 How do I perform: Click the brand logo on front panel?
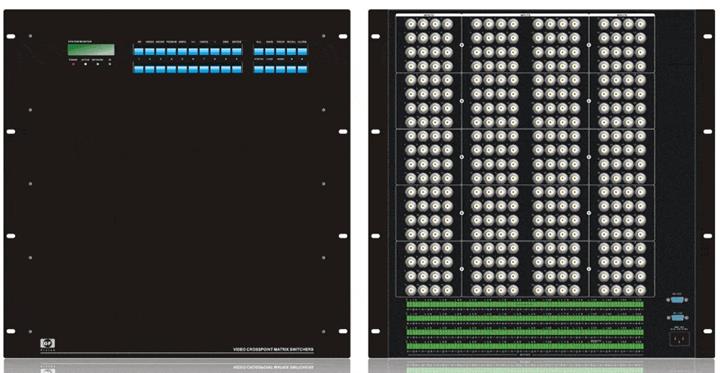[x=47, y=343]
